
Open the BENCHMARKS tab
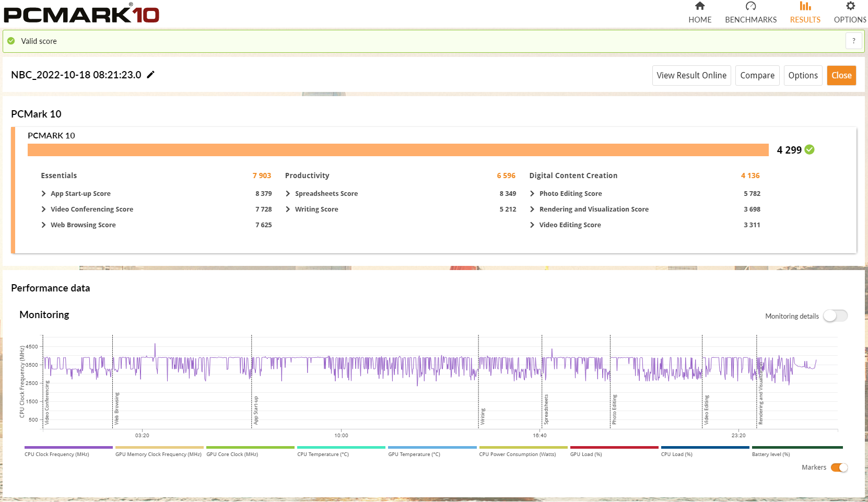tap(750, 14)
